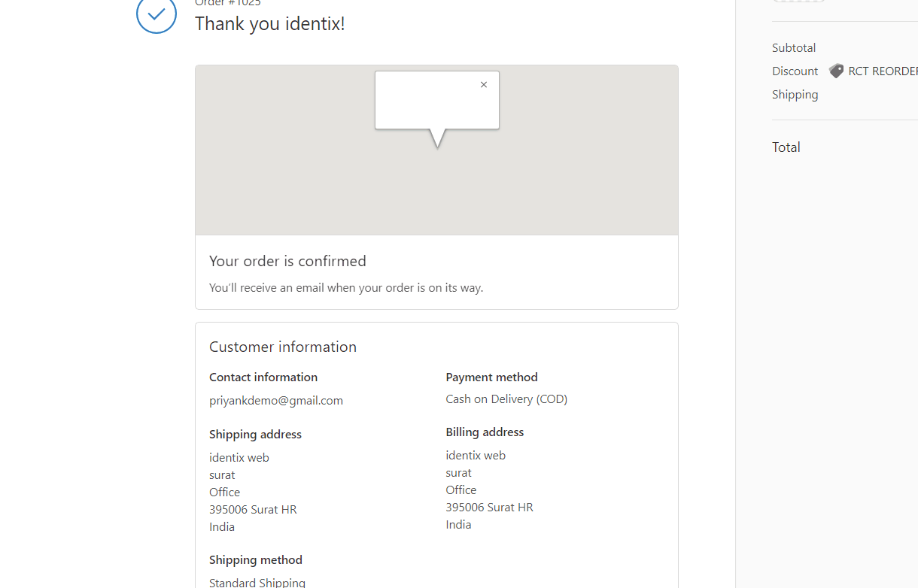Click the Your order is confirmed title
This screenshot has height=588, width=918.
coord(287,261)
